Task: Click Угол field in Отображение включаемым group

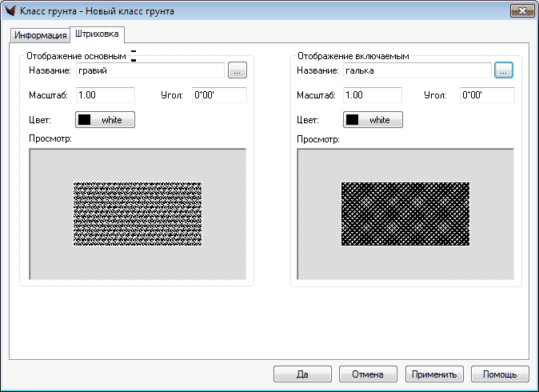Action: [x=486, y=95]
